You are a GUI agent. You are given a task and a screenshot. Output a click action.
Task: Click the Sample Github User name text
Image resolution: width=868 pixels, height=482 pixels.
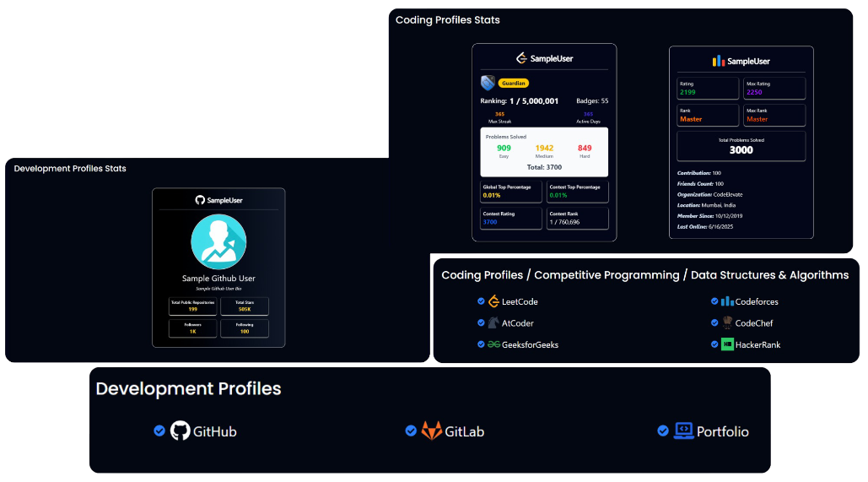(218, 278)
